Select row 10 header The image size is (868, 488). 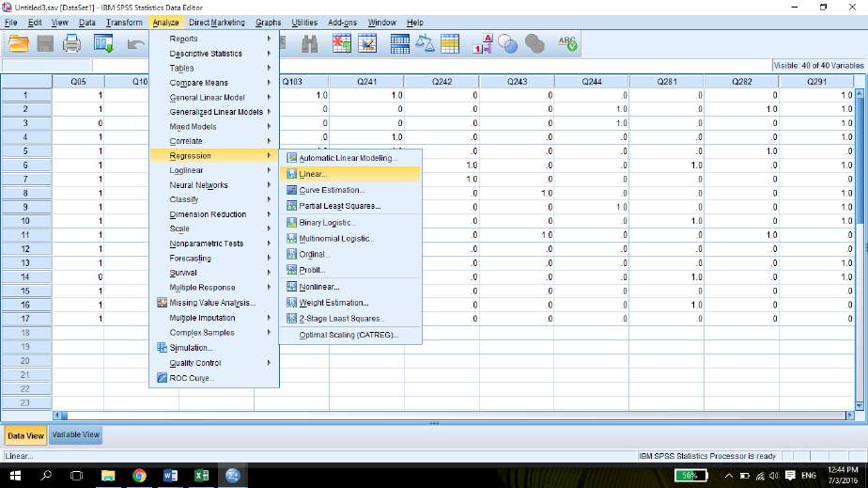point(25,221)
